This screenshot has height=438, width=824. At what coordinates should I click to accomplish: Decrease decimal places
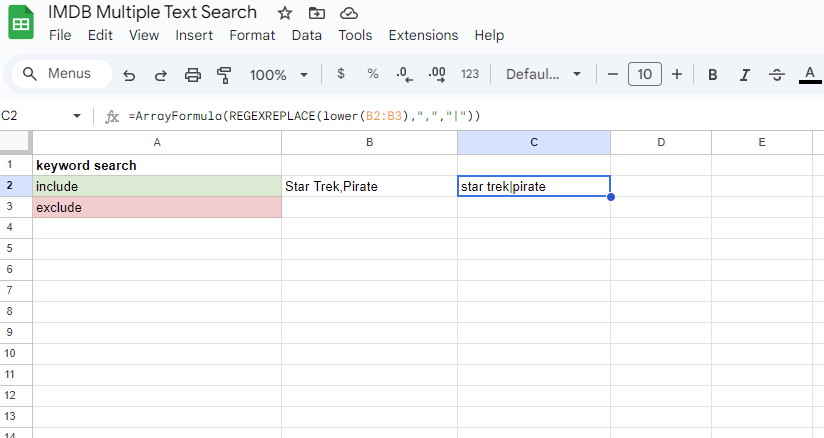[404, 74]
